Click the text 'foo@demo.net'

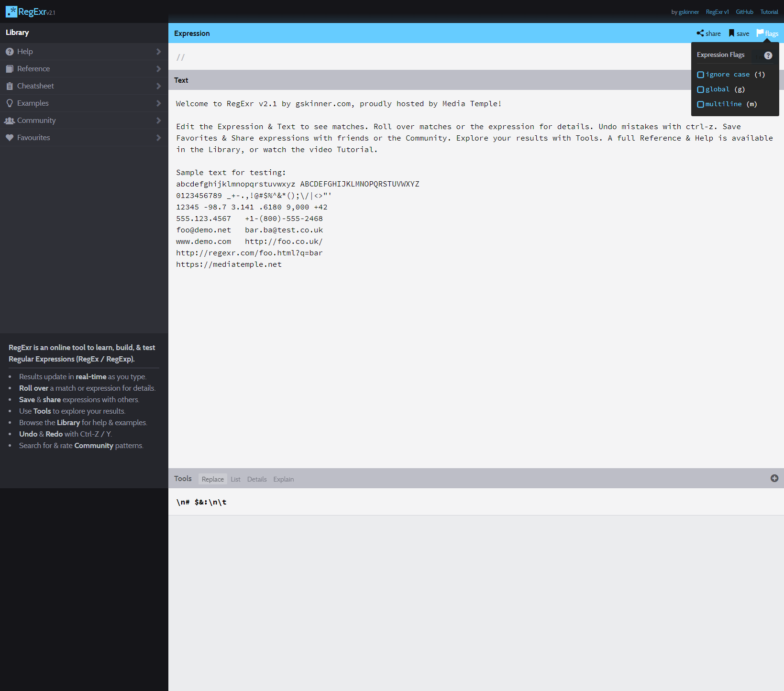click(203, 230)
